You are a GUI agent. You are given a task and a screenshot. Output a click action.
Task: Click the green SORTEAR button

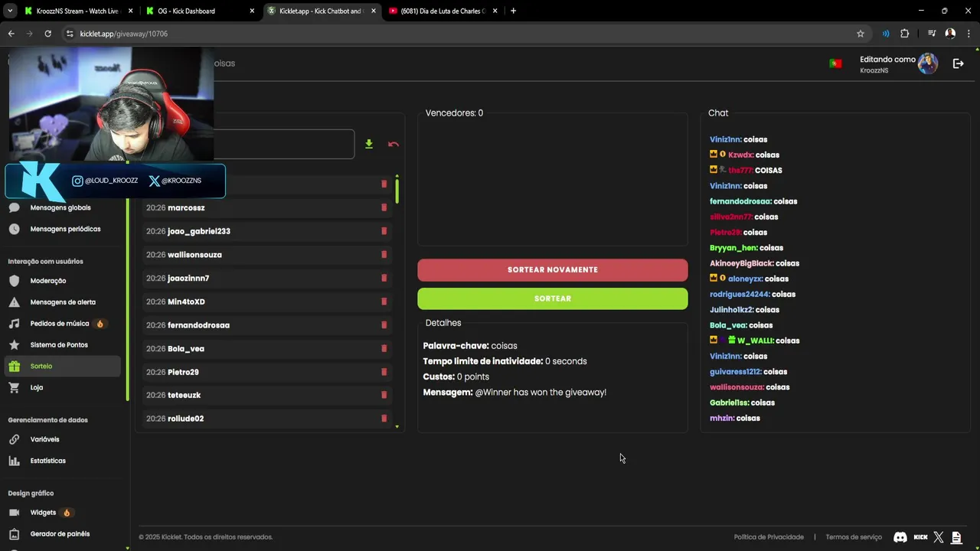(553, 298)
